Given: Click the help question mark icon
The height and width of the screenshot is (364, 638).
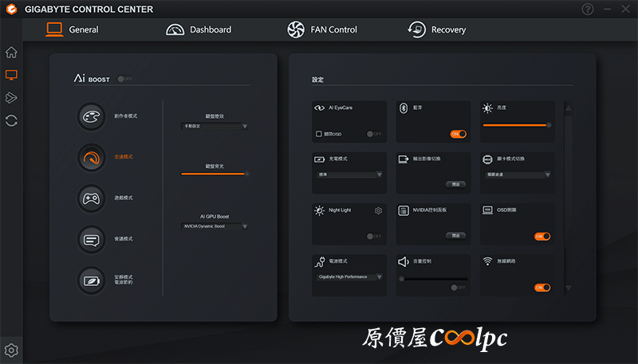Looking at the screenshot, I should (x=588, y=9).
